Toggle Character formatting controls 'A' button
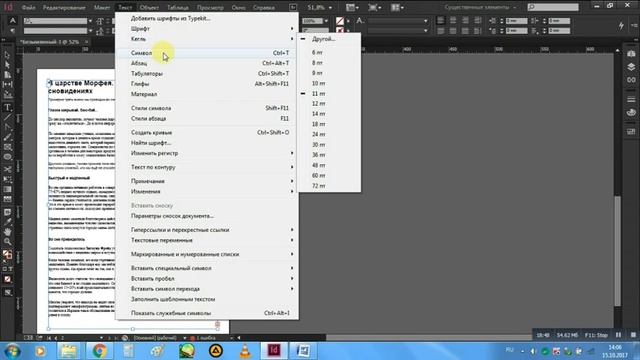This screenshot has height=360, width=640. (x=13, y=20)
